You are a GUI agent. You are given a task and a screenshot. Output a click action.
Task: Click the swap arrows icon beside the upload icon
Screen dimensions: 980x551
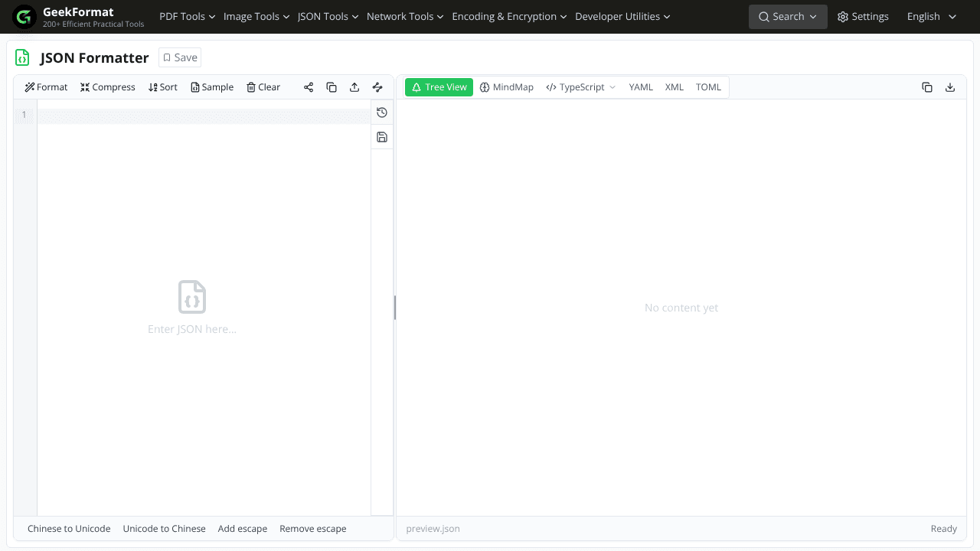(x=377, y=87)
